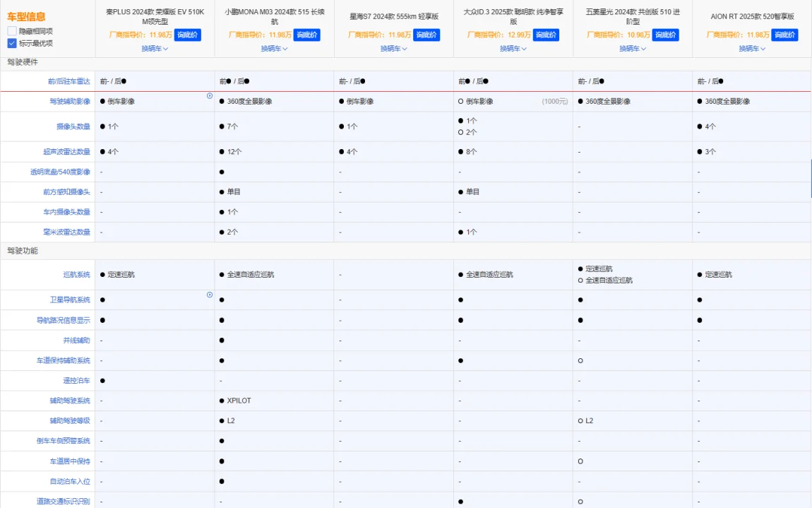812x508 pixels.
Task: Open 换辆车 dropdown for 大众ID.3
Action: coord(513,49)
